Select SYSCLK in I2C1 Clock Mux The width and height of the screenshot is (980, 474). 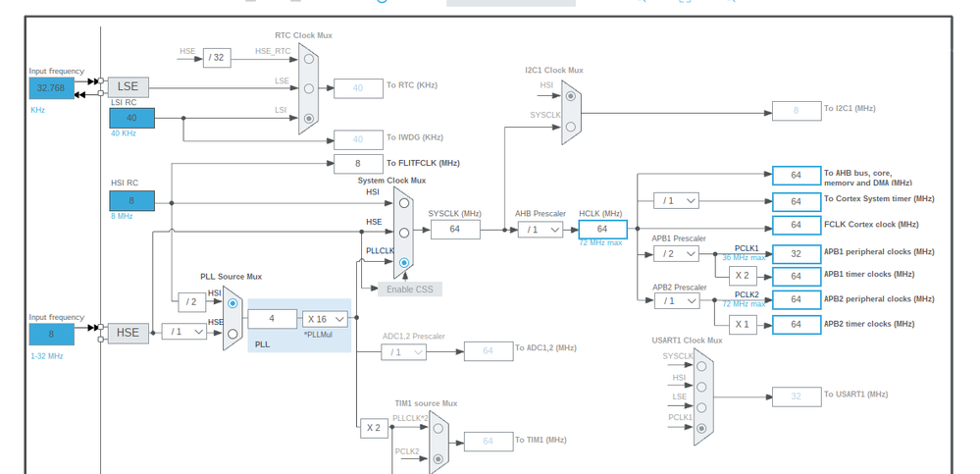click(x=571, y=127)
